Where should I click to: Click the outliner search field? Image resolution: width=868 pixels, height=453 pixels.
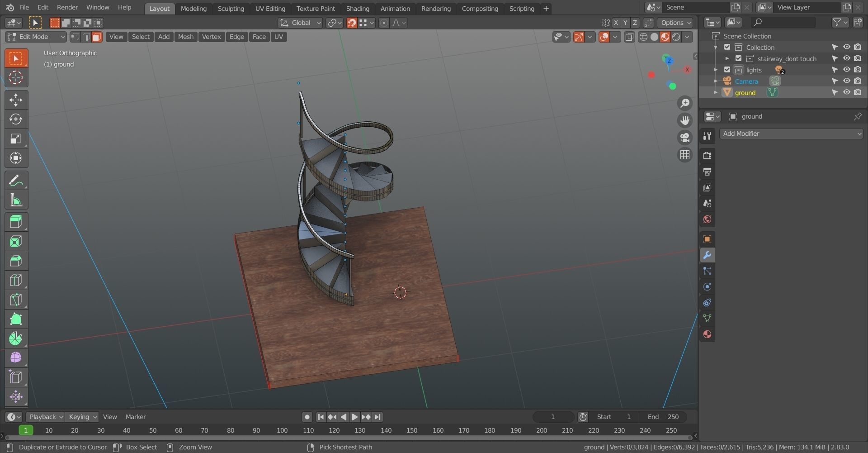coord(783,22)
